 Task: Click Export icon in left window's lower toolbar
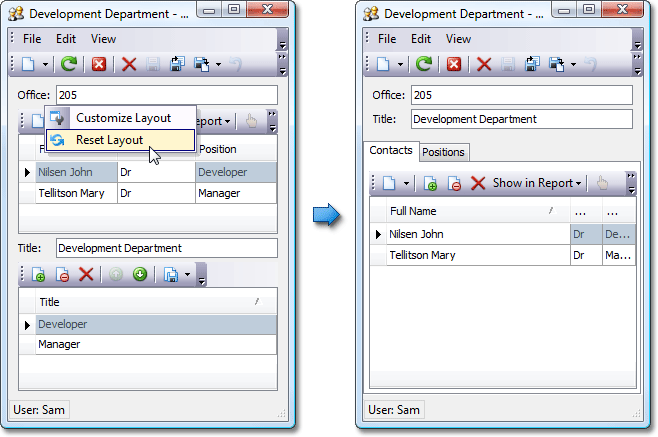point(171,275)
